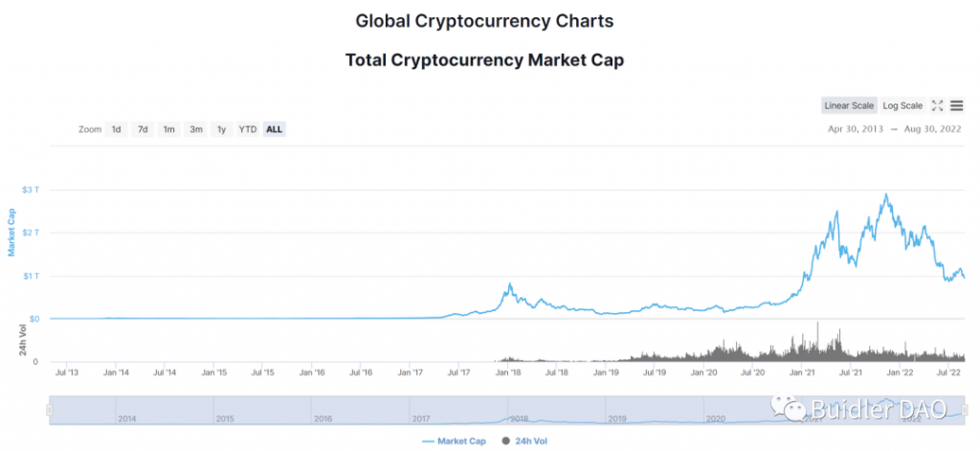980x451 pixels.
Task: Click 2015 in the navigator timeline
Action: coord(225,418)
